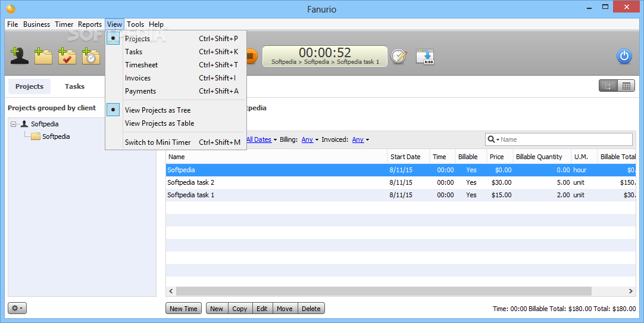The width and height of the screenshot is (644, 323).
Task: Click the Fanurio app icon in title bar
Action: [x=11, y=8]
